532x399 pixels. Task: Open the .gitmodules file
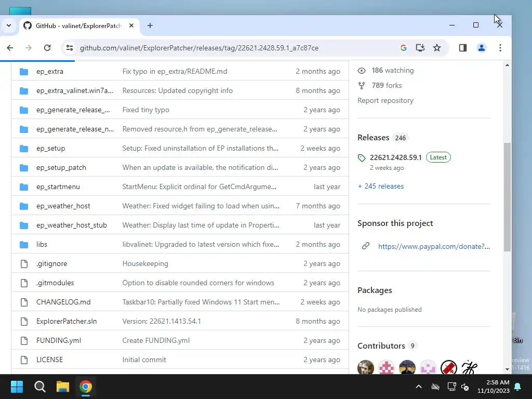55,283
